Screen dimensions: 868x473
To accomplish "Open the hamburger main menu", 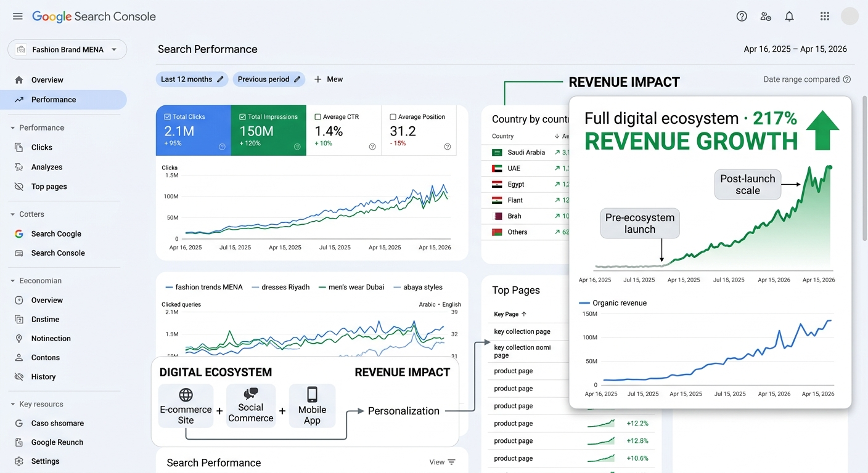I will pyautogui.click(x=18, y=17).
